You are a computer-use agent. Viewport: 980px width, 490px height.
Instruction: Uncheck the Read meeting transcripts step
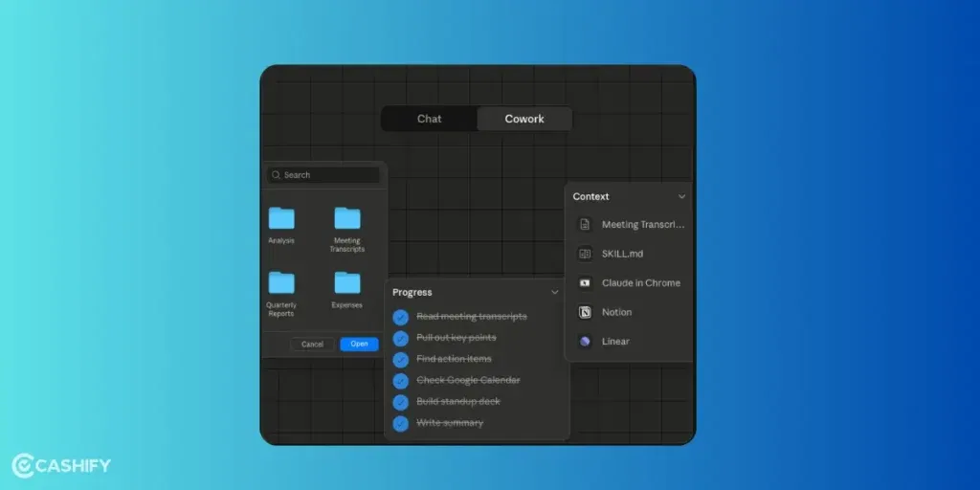[401, 318]
